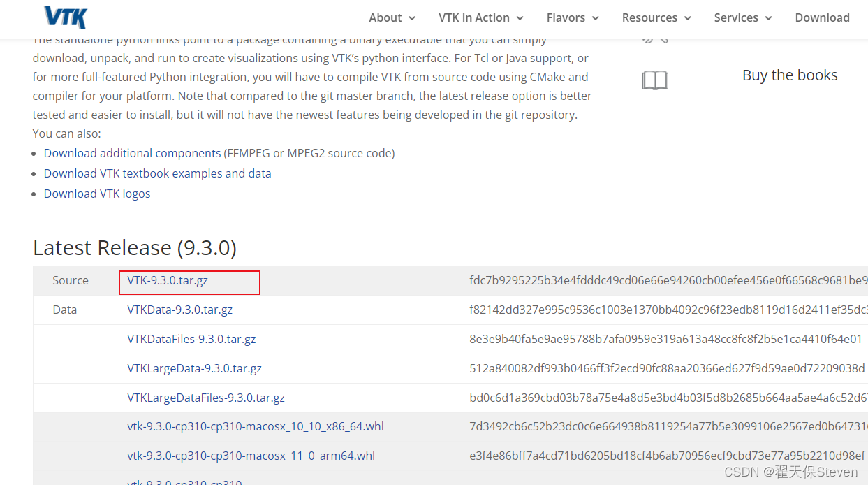Viewport: 868px width, 485px height.
Task: Download the macOS x86_64 wheel for cp310
Action: (255, 426)
